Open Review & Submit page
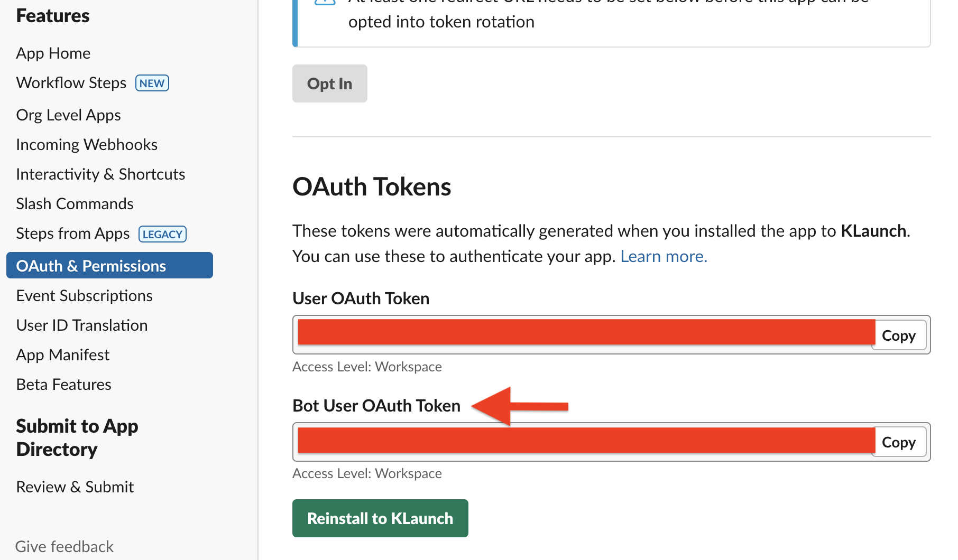 coord(75,487)
